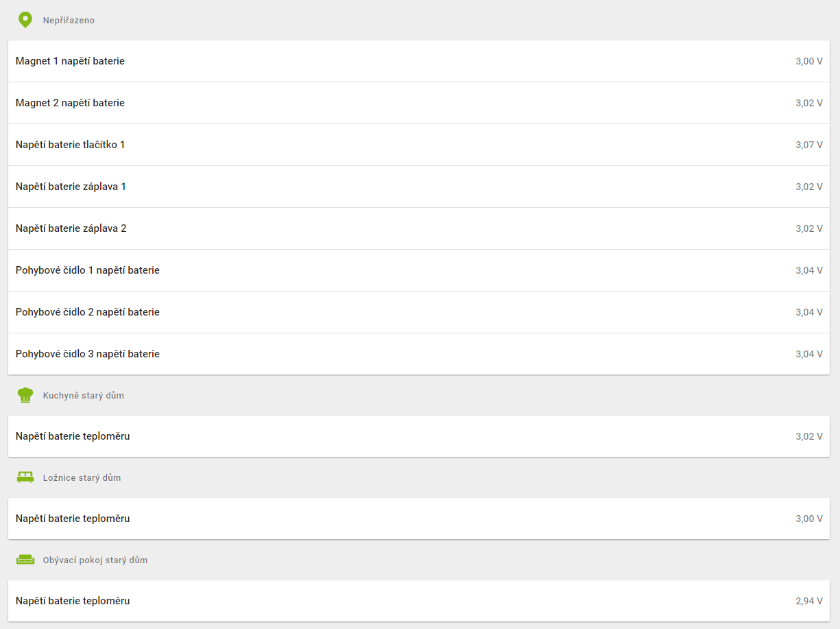This screenshot has width=840, height=629.
Task: Click the sofa icon for Obývací pokoj
Action: (25, 560)
